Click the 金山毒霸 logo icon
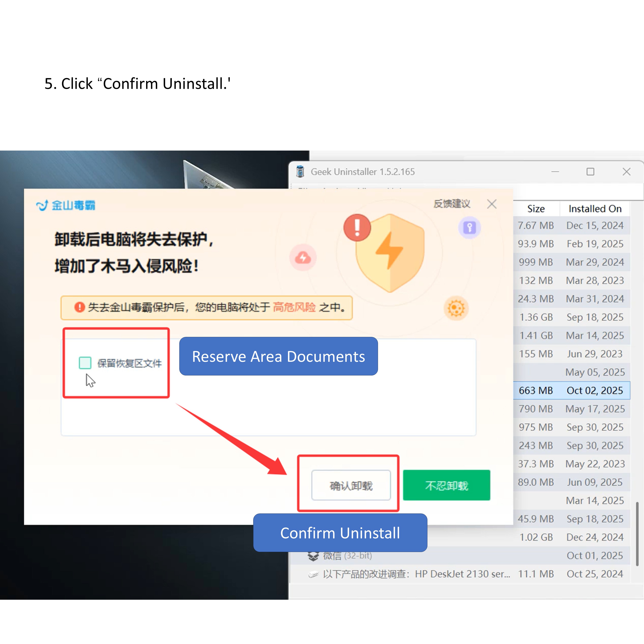This screenshot has height=644, width=644. click(42, 205)
